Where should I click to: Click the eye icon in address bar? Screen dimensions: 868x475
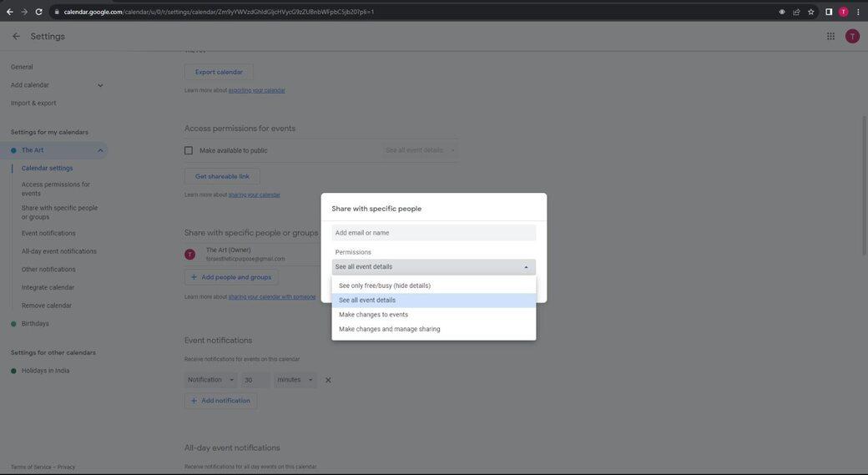782,12
